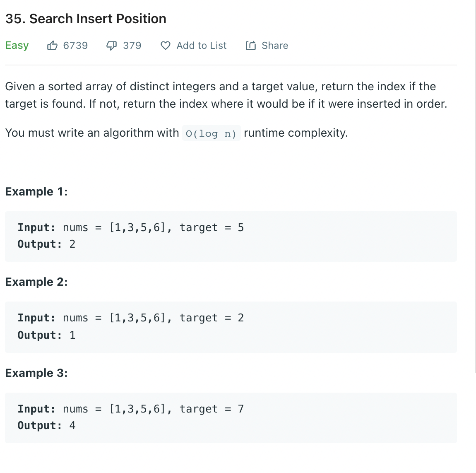Click the Example 2 heading

[36, 282]
